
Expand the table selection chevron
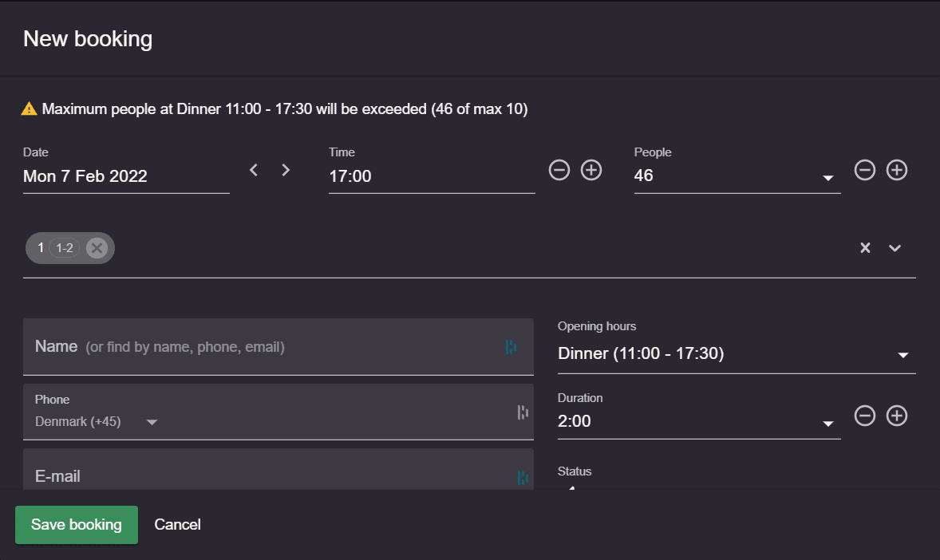(895, 248)
